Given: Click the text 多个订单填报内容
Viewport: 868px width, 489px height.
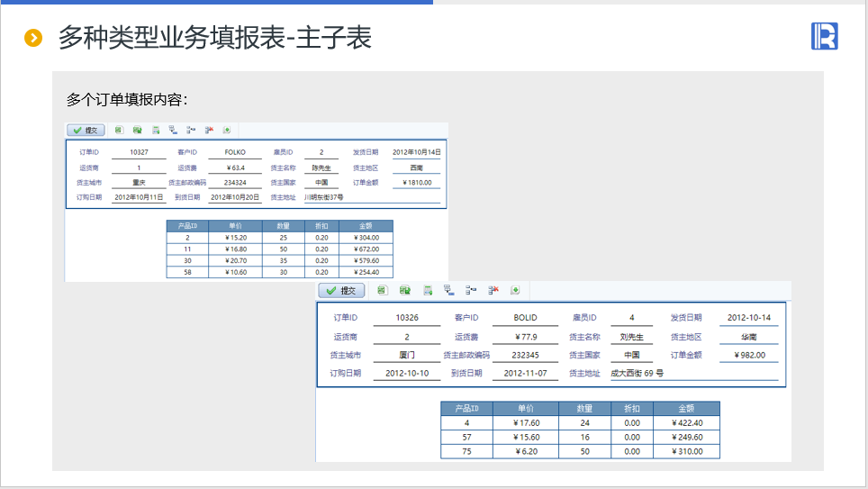Looking at the screenshot, I should point(127,100).
